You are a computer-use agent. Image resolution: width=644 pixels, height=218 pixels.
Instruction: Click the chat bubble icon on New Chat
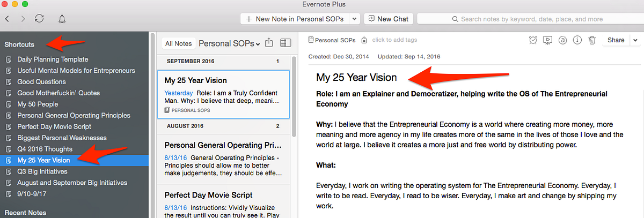click(371, 19)
